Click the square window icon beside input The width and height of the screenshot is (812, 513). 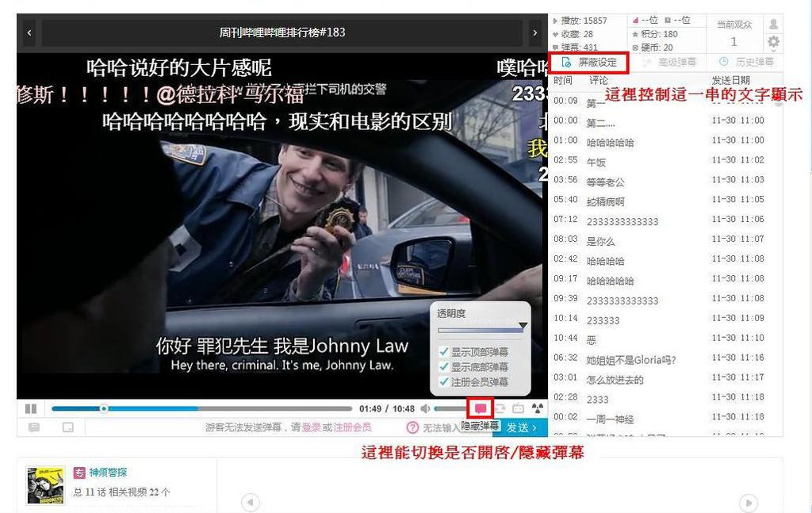click(x=68, y=427)
